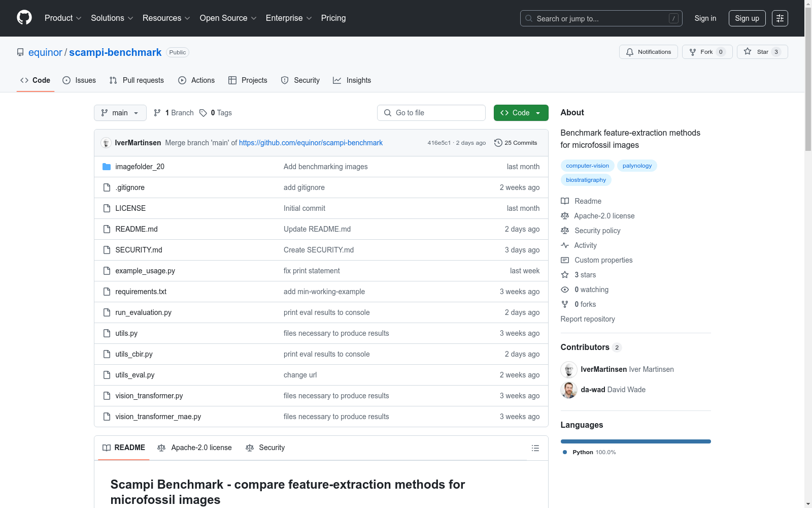The height and width of the screenshot is (508, 812).
Task: Click the commits history clock icon
Action: pos(498,143)
